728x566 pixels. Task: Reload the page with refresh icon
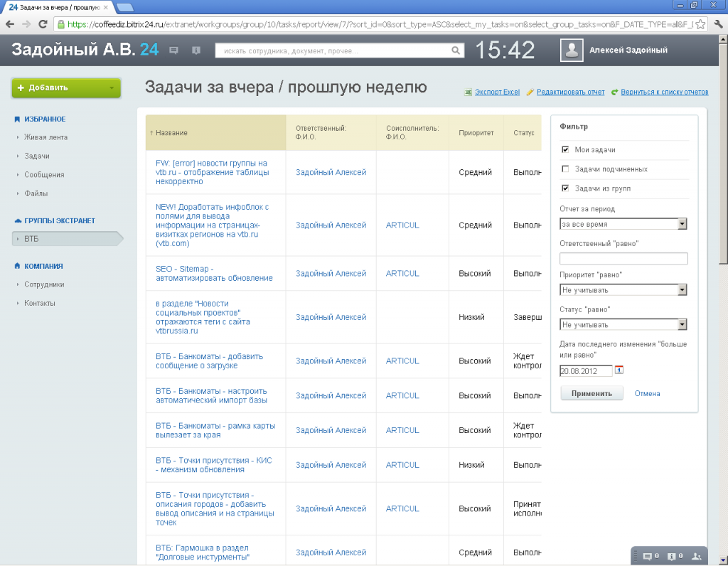pos(43,24)
